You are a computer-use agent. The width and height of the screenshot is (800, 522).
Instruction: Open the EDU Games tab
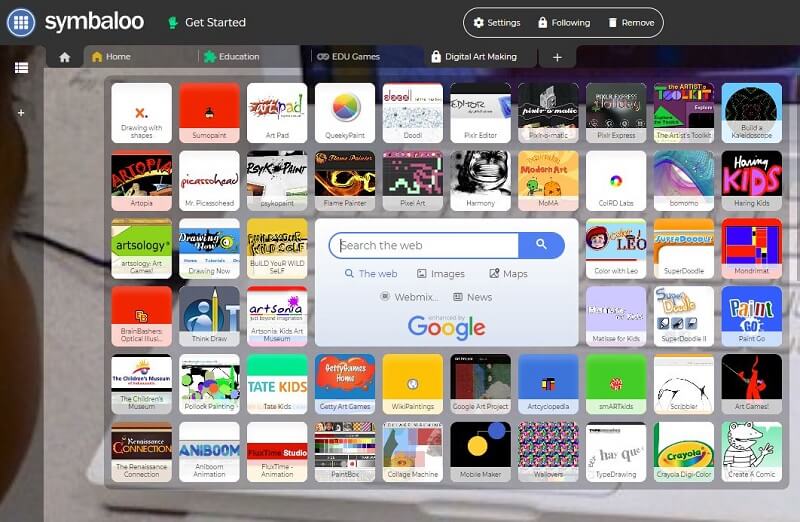pos(367,57)
